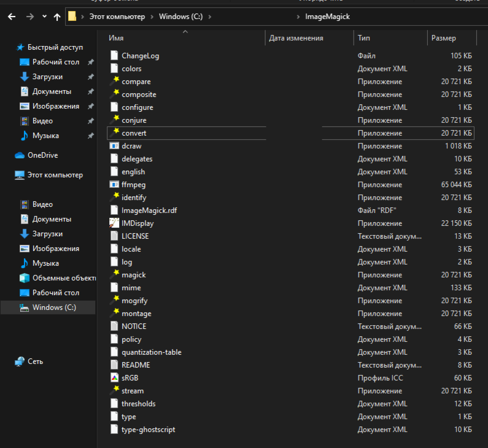Select the README text document icon
This screenshot has width=488, height=448.
pos(114,365)
